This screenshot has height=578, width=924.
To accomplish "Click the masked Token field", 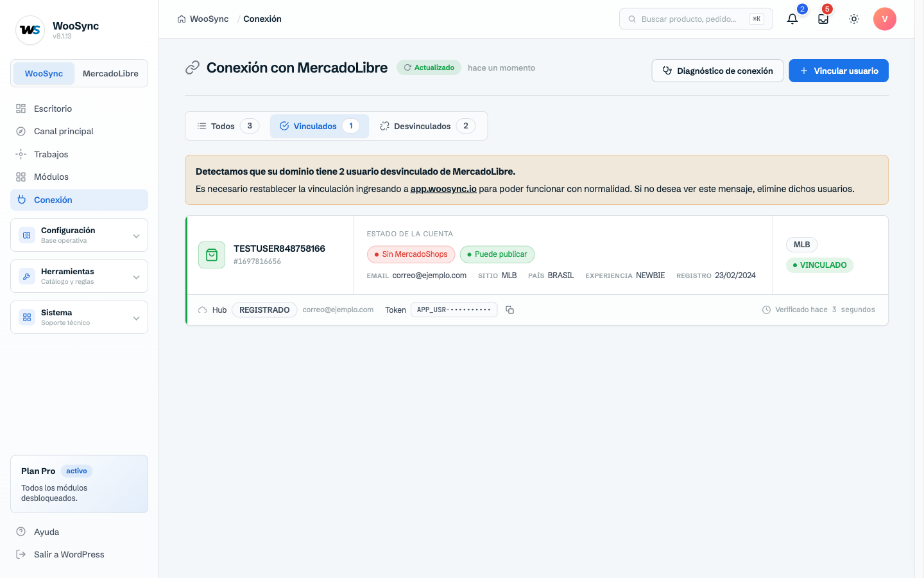I will 454,310.
